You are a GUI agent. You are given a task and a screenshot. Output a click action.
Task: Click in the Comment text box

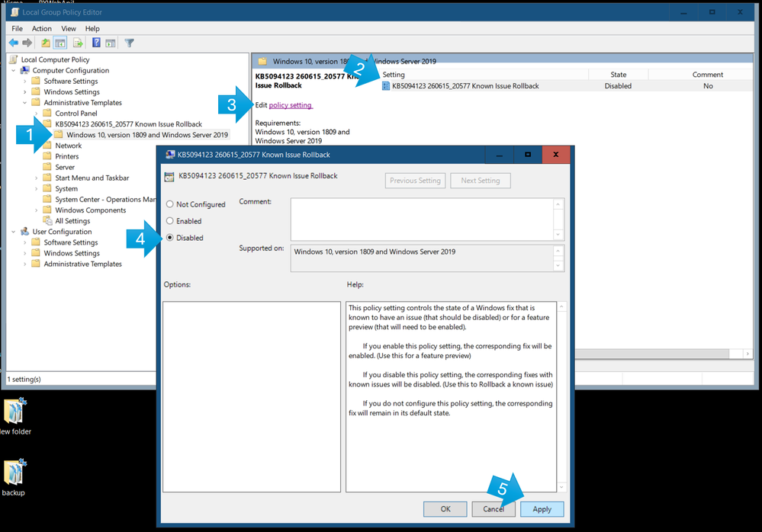[422, 220]
